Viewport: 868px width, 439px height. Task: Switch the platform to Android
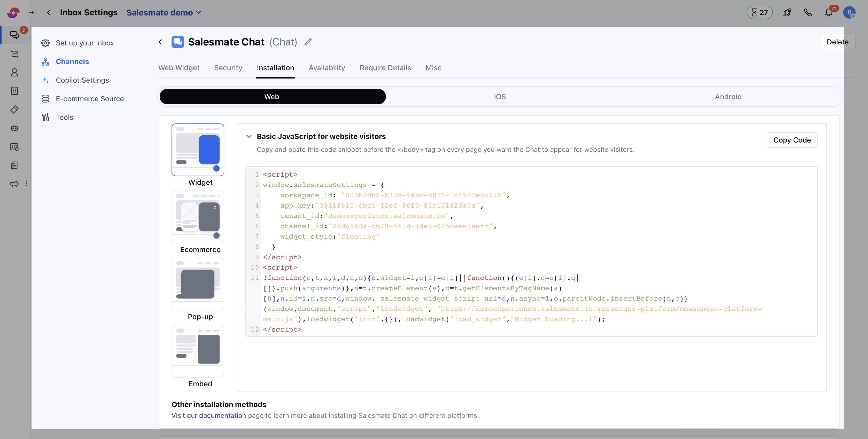728,96
